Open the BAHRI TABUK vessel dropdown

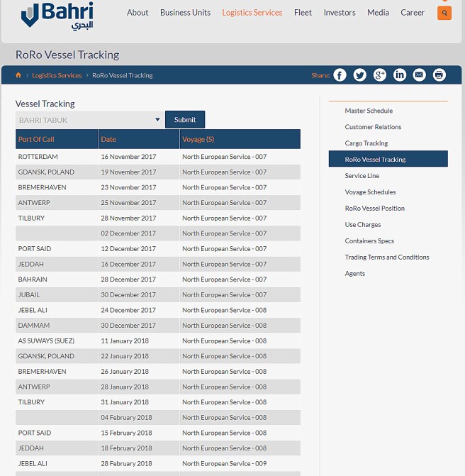89,120
